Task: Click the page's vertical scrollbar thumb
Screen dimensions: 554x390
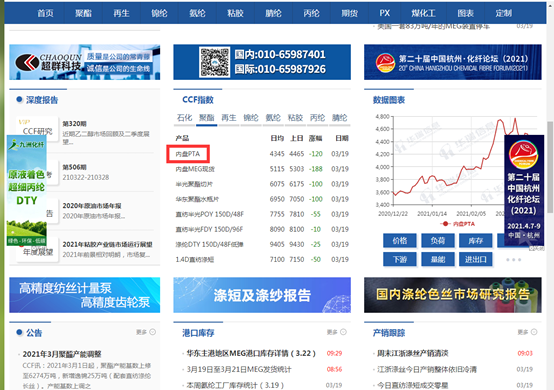Action: pos(550,167)
